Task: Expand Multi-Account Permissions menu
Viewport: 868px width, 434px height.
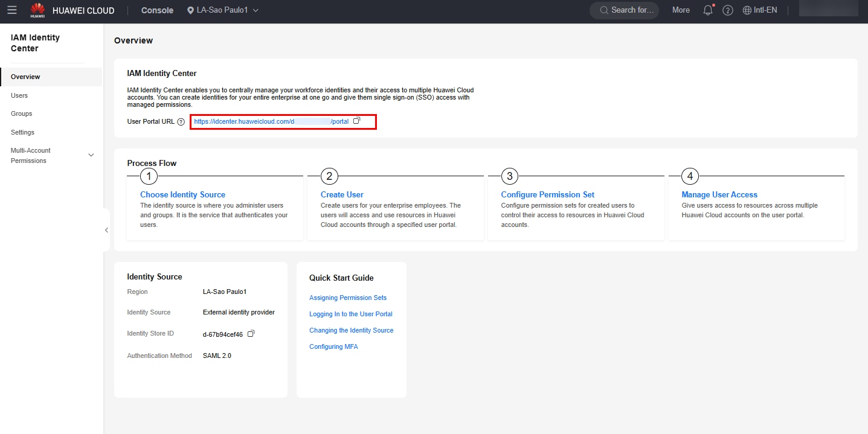Action: coord(91,155)
